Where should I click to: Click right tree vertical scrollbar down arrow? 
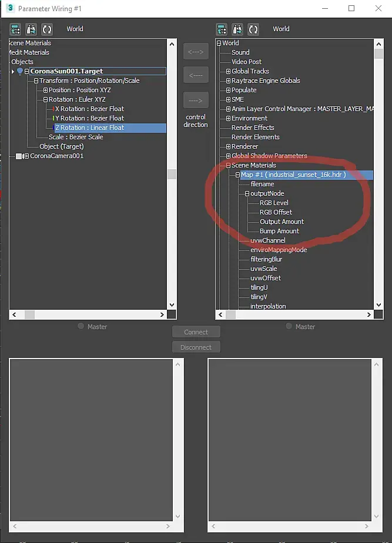[x=378, y=305]
